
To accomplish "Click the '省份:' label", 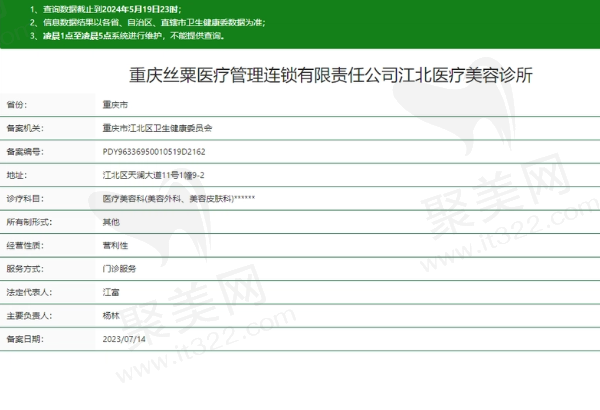I will click(x=17, y=105).
